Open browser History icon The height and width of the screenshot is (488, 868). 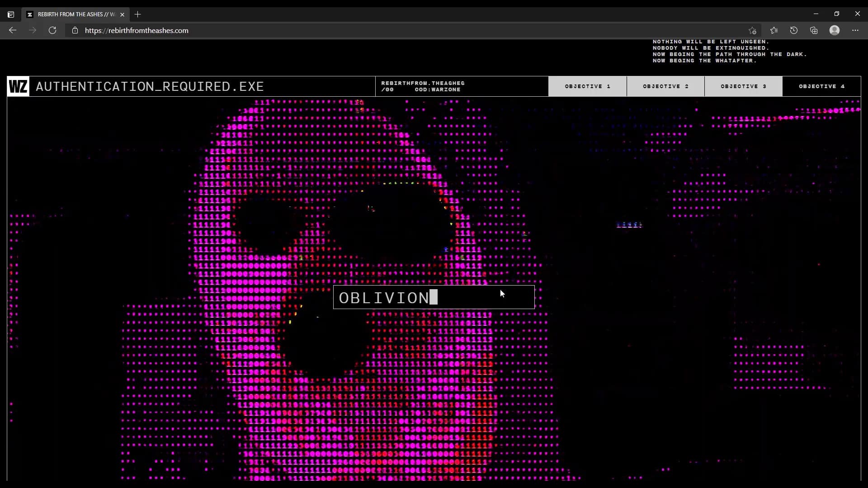(x=794, y=30)
